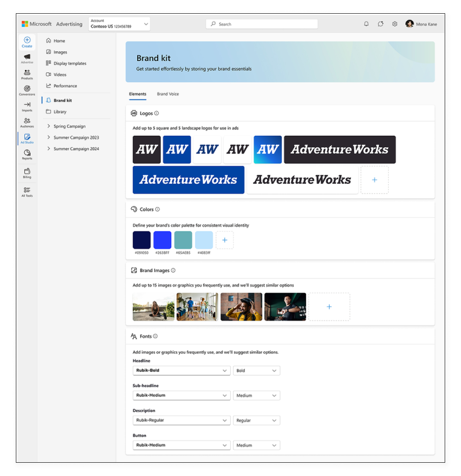Open brand image of woman stretching outdoors
This screenshot has height=476, width=461.
[154, 307]
